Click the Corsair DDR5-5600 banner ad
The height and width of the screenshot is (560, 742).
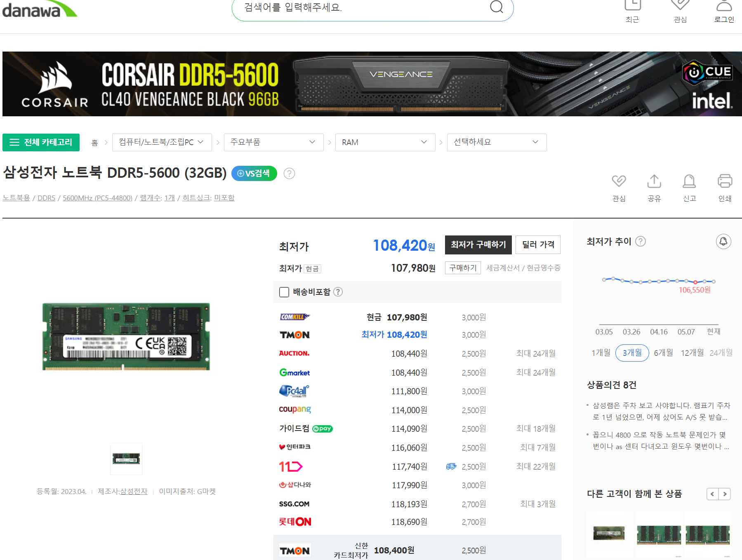tap(372, 84)
